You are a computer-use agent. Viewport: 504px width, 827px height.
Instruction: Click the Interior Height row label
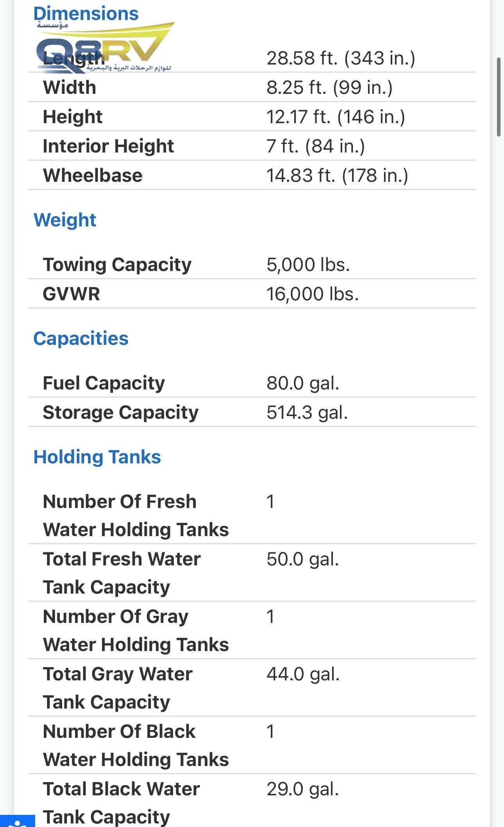[x=108, y=146]
